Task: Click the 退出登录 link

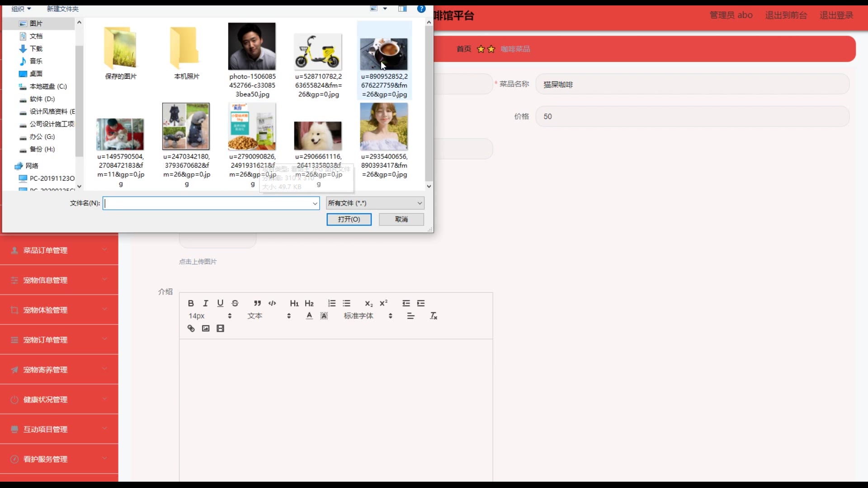Action: 836,15
